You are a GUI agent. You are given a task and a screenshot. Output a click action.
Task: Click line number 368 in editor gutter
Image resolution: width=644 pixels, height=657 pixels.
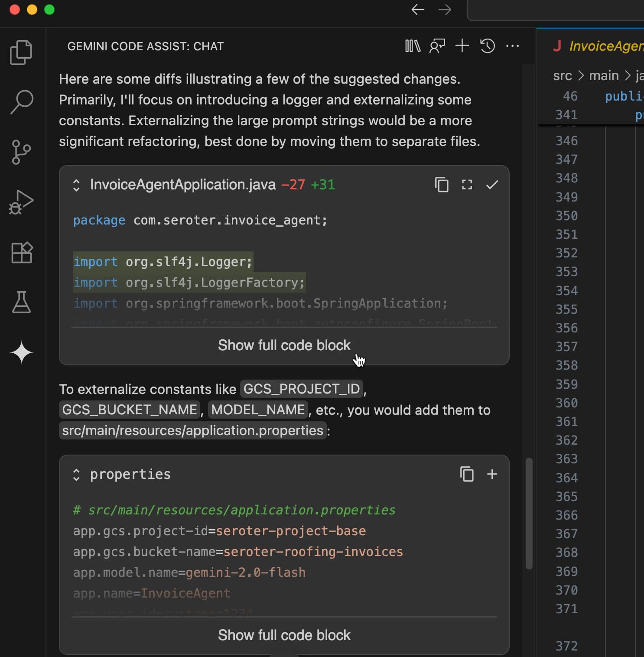click(x=566, y=552)
